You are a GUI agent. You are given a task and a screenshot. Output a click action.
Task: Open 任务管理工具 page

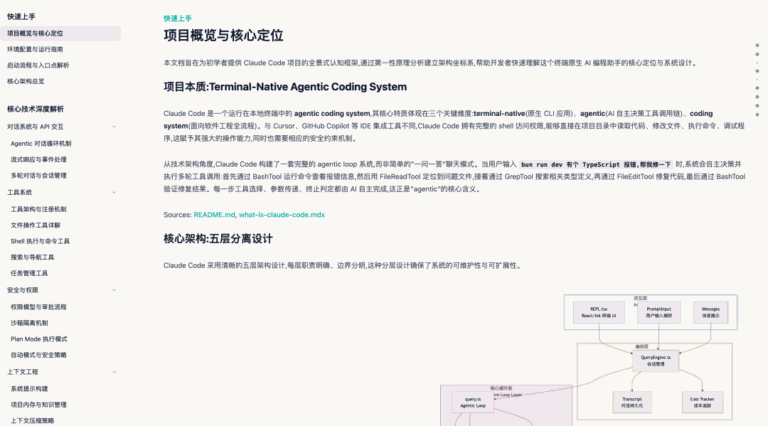point(29,273)
